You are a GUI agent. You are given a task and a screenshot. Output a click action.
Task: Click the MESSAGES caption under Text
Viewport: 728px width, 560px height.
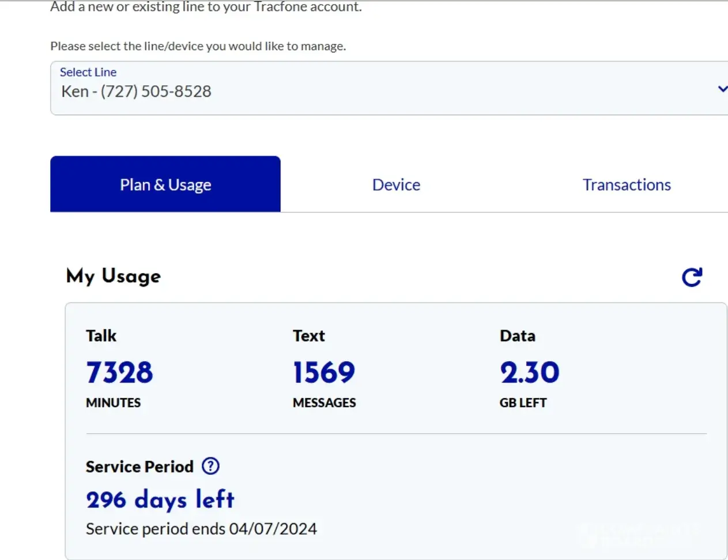tap(324, 403)
